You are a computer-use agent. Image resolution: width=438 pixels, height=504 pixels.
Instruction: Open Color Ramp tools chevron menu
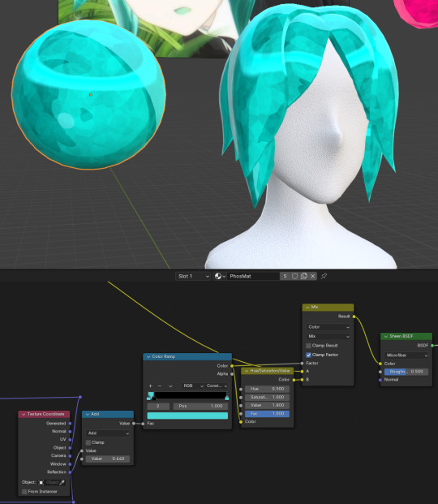(170, 386)
